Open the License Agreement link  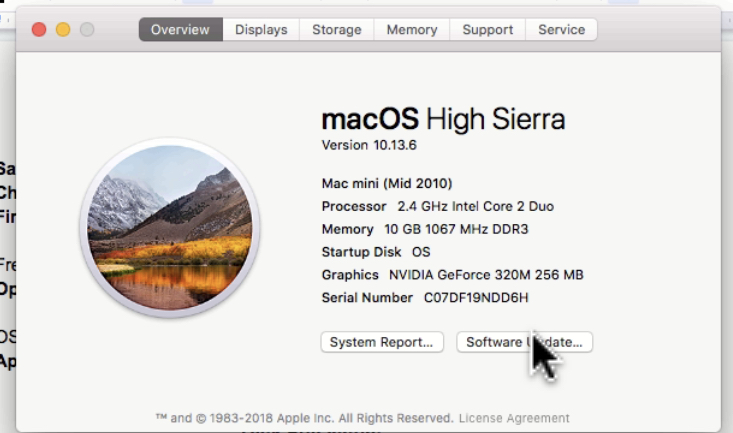(x=514, y=418)
